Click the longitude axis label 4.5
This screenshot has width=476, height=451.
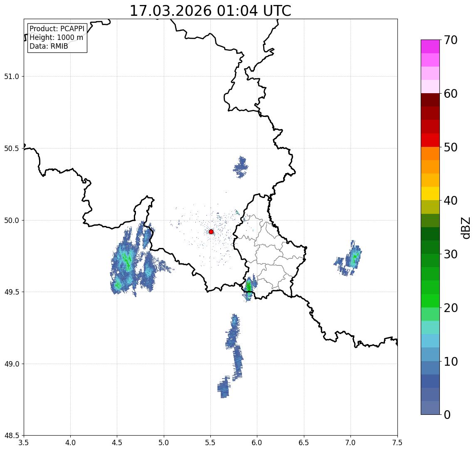(x=117, y=443)
